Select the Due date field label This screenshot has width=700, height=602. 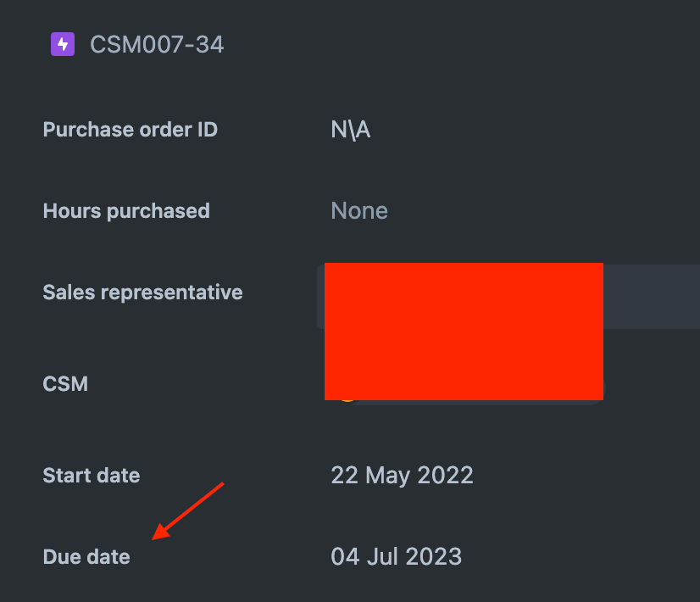pyautogui.click(x=86, y=556)
